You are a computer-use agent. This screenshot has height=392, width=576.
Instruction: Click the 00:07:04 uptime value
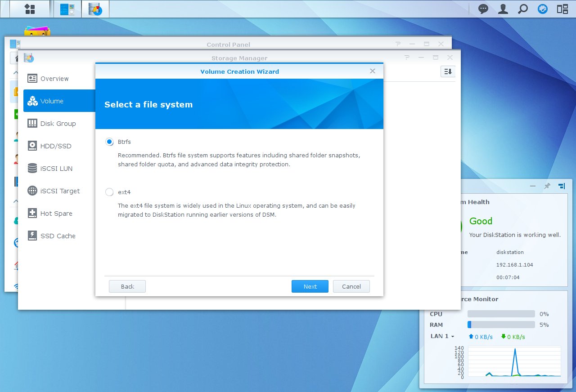[508, 277]
